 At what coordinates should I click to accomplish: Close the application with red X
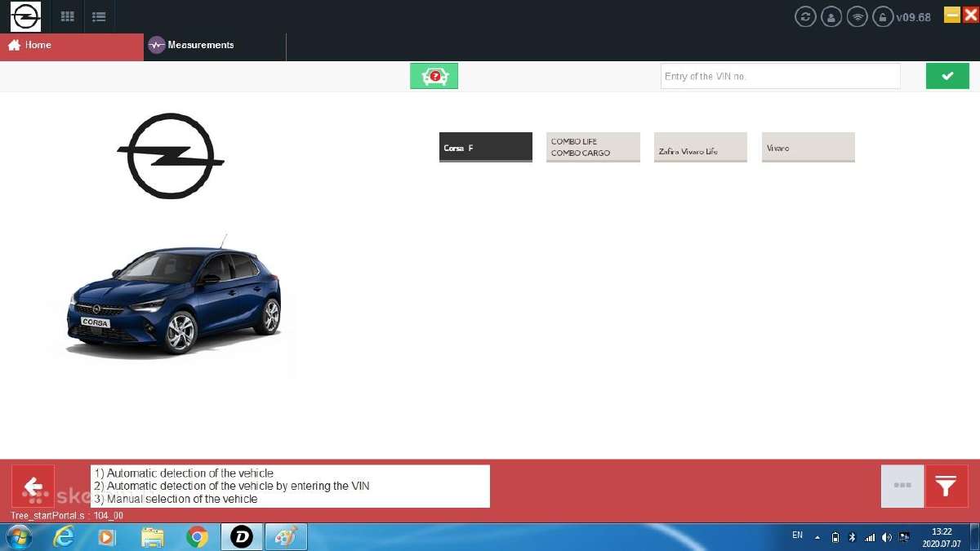pos(970,14)
